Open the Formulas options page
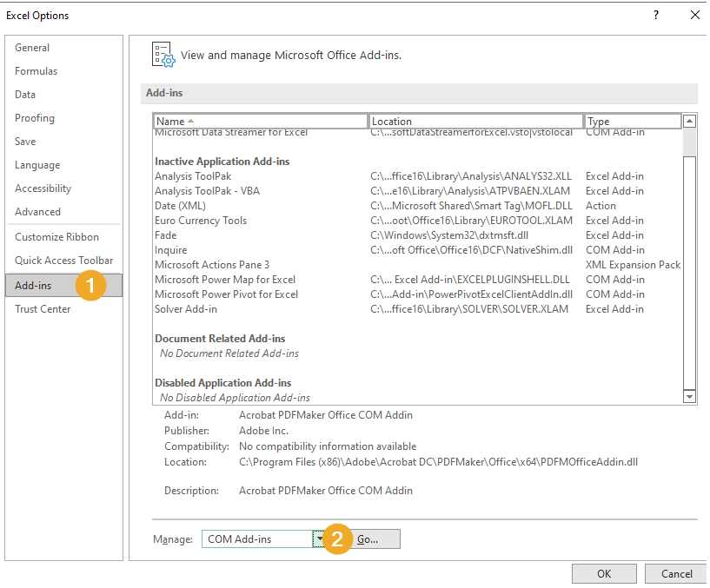The width and height of the screenshot is (710, 588). click(x=36, y=70)
